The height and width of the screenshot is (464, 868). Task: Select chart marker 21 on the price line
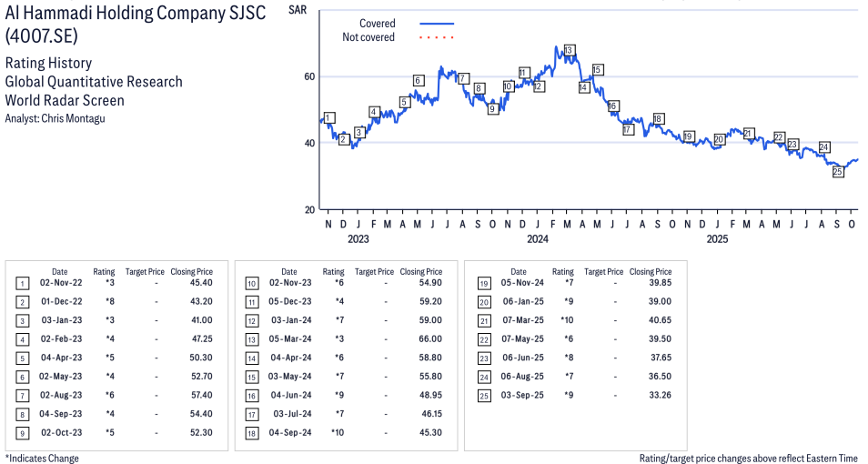point(748,134)
